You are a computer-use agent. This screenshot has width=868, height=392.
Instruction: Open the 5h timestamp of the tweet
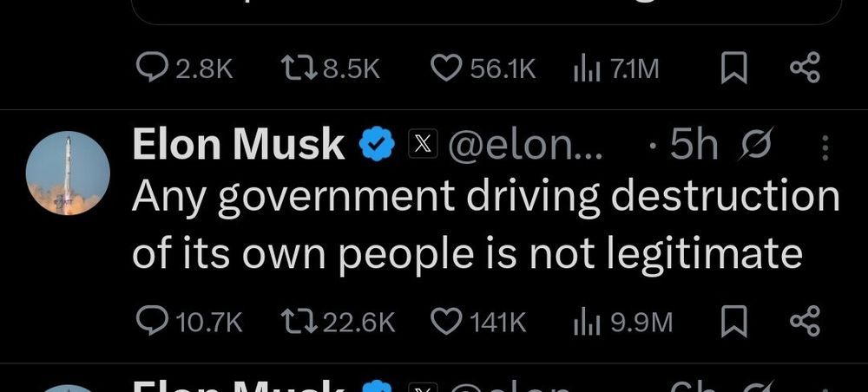693,145
